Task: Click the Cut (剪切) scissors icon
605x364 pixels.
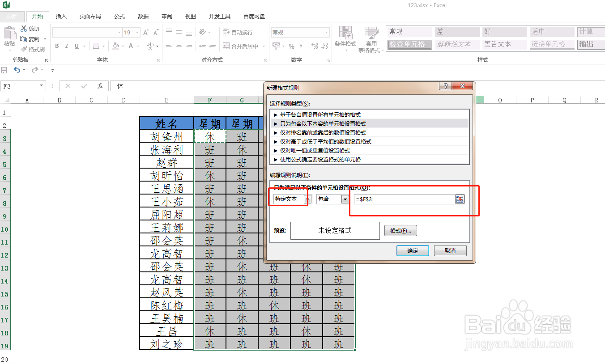Action: pos(24,29)
